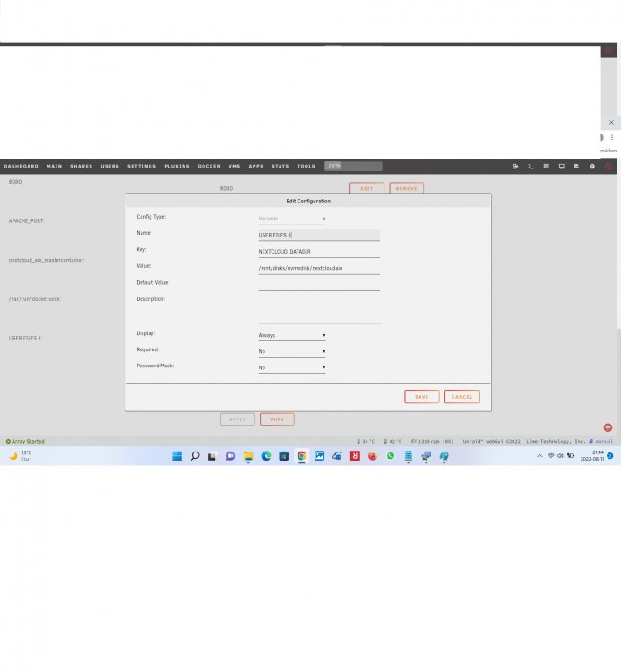Open the Windows Start menu
The width and height of the screenshot is (621, 672).
[x=177, y=456]
